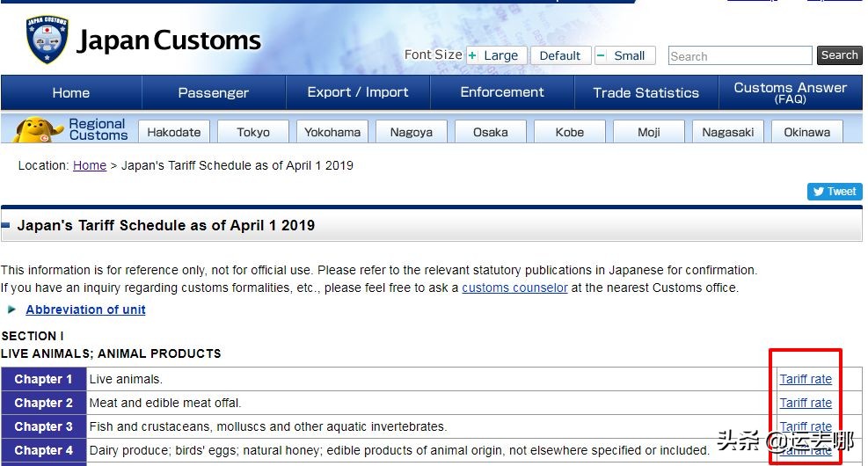
Task: Open Customs Answer (FAQ) menu
Action: point(790,92)
